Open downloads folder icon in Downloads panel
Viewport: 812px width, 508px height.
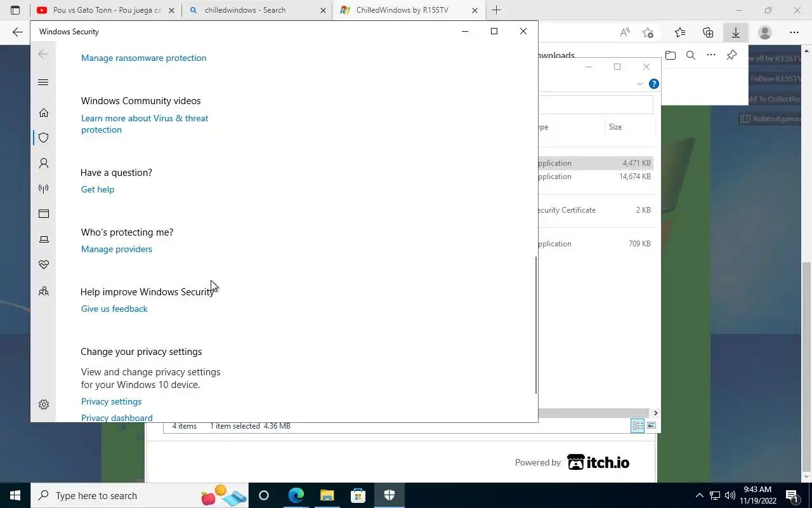(671, 55)
